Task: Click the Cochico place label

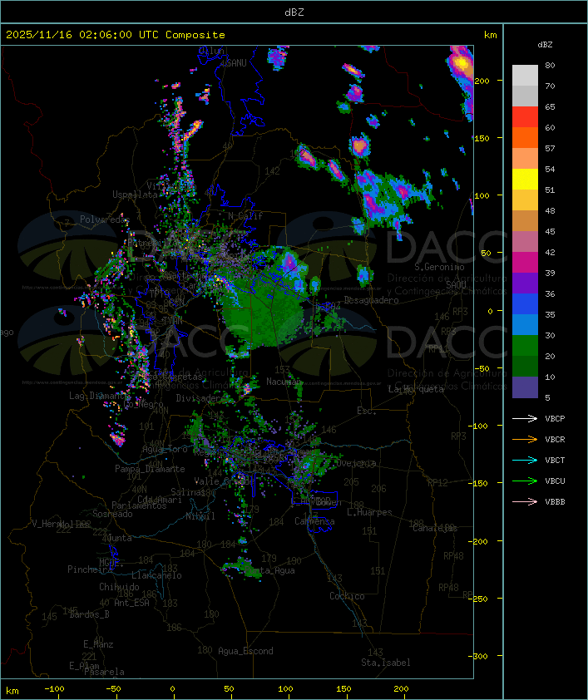Action: [347, 596]
